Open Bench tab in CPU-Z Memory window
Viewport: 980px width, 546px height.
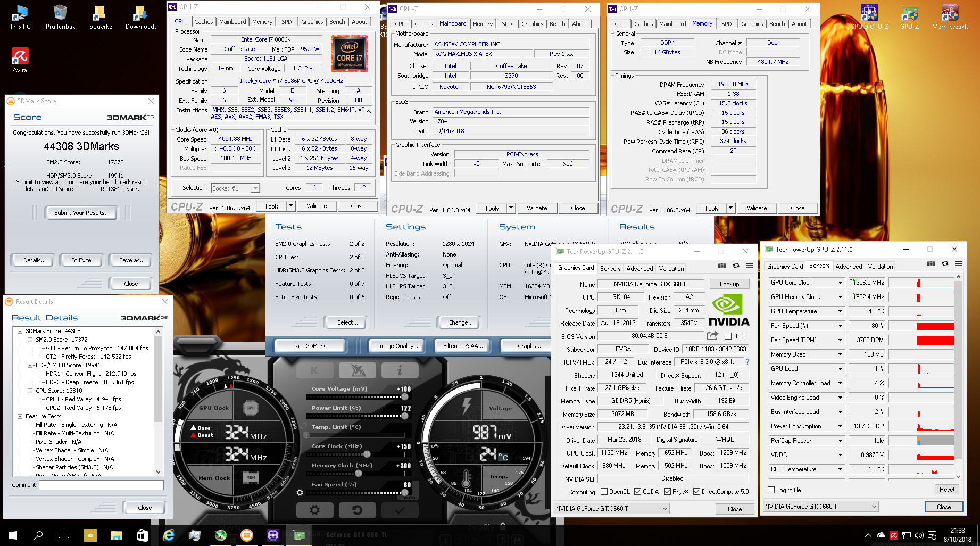[777, 24]
